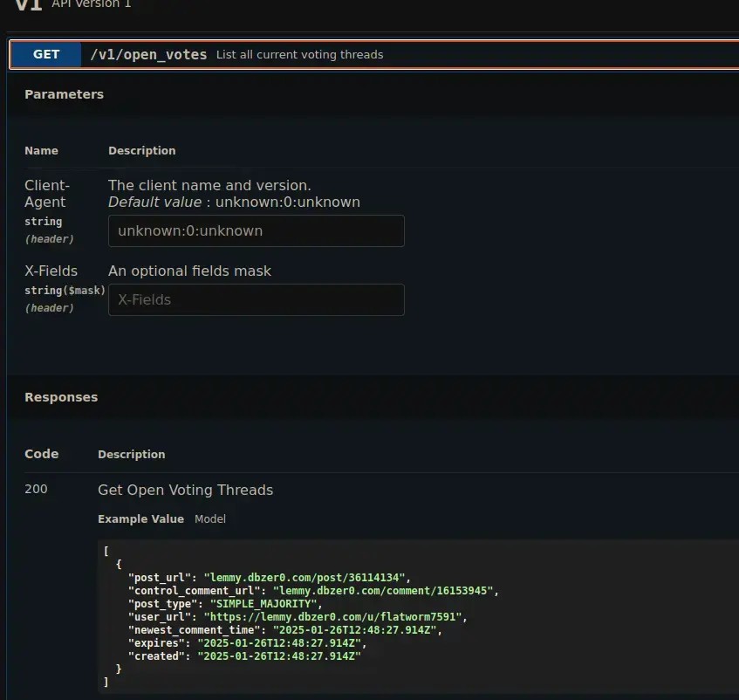Click the 'API Version 1' description text

click(x=92, y=4)
